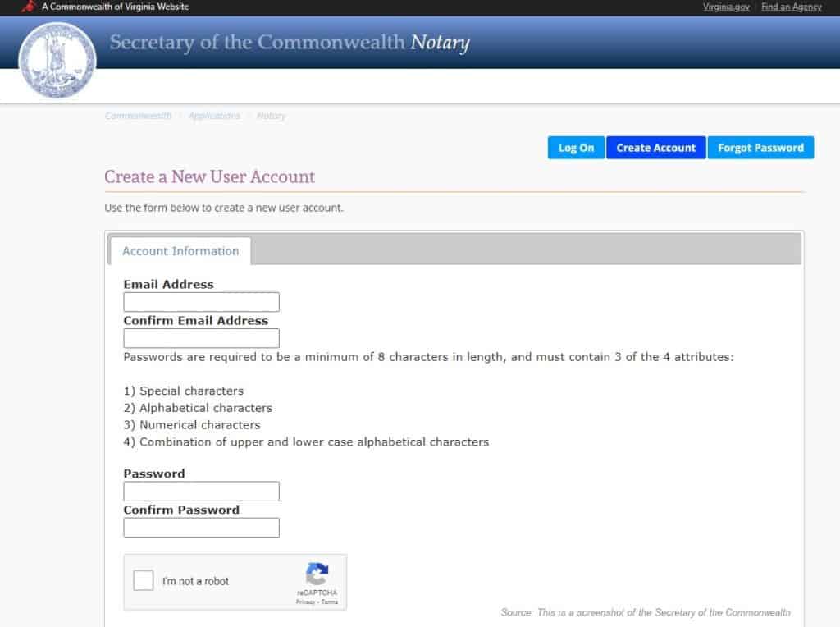This screenshot has width=840, height=627.
Task: Click the A Commonwealth of Virginia Website text
Action: point(115,7)
